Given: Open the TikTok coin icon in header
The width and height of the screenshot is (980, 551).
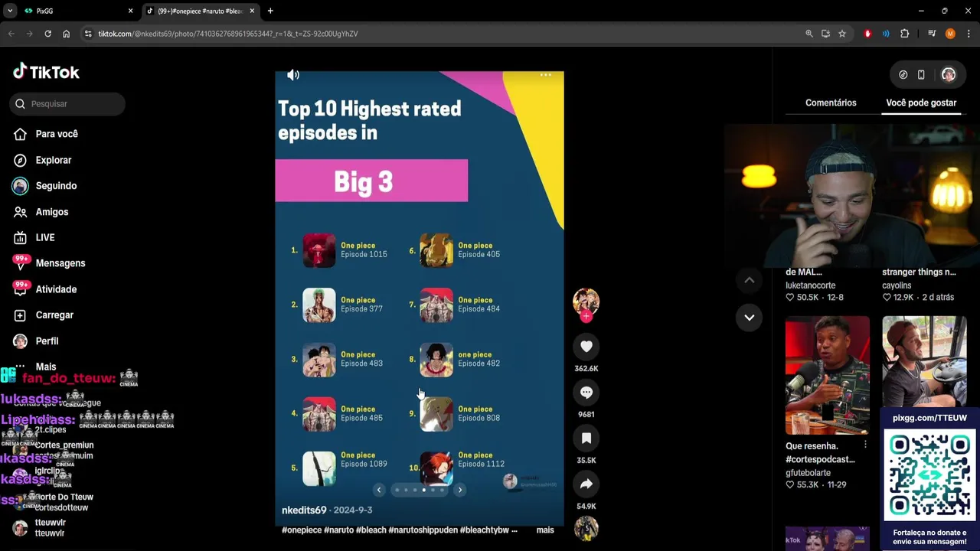Looking at the screenshot, I should tap(903, 75).
